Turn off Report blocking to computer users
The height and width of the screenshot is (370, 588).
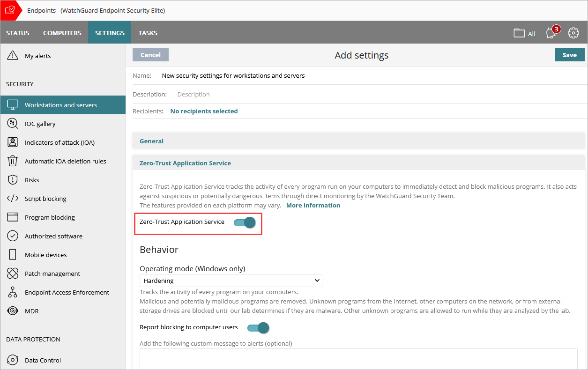[258, 327]
